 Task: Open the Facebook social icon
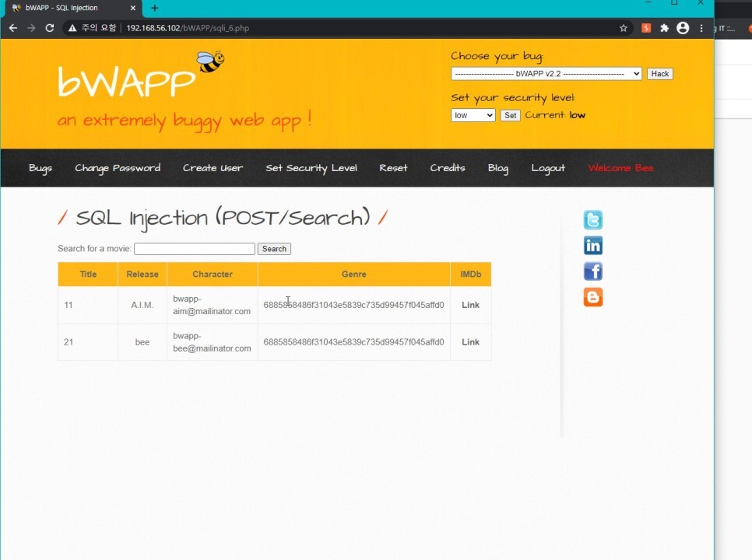click(592, 271)
